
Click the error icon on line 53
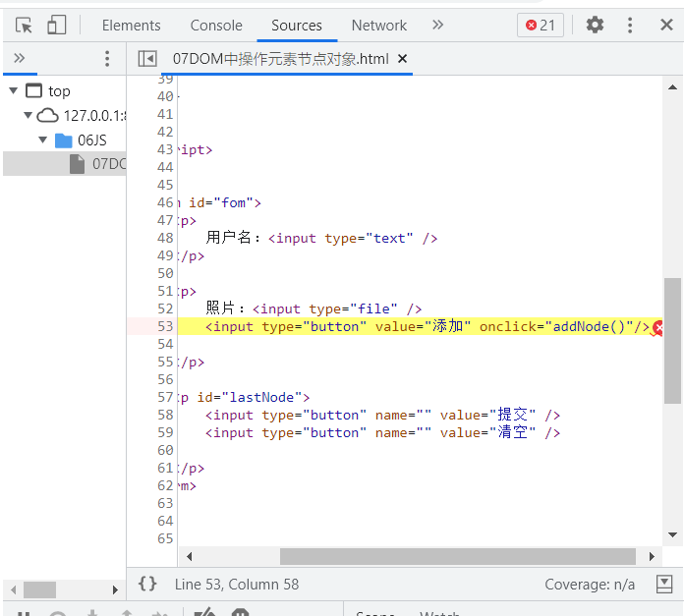tap(657, 328)
